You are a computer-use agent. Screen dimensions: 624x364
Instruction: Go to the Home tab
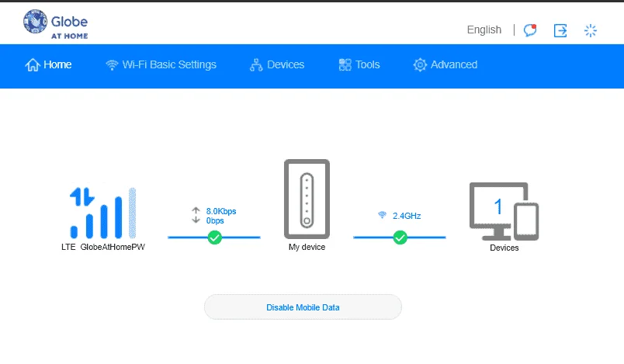click(x=48, y=65)
